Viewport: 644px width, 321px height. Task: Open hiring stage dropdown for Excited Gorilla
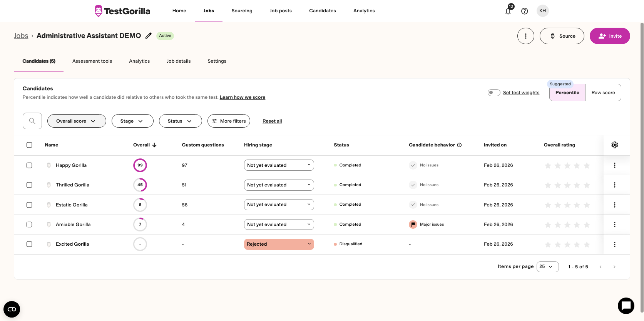279,244
